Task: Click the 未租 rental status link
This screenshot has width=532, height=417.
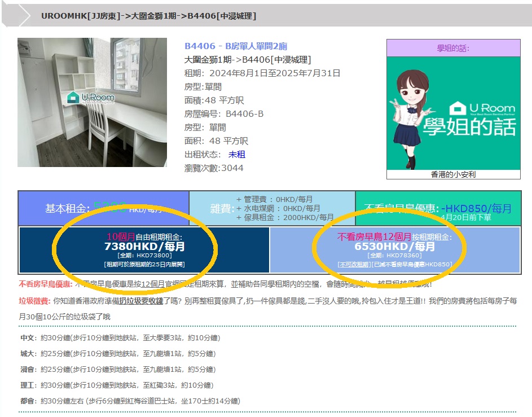Action: click(x=237, y=155)
